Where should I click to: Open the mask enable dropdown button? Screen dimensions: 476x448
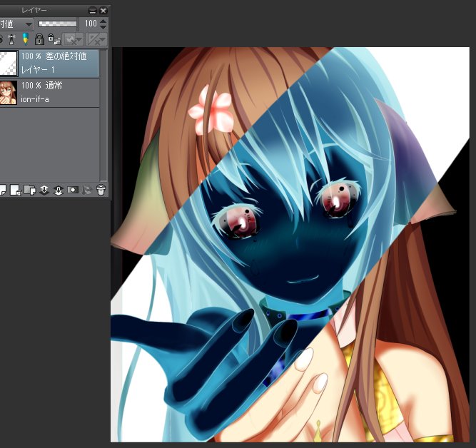click(x=73, y=39)
